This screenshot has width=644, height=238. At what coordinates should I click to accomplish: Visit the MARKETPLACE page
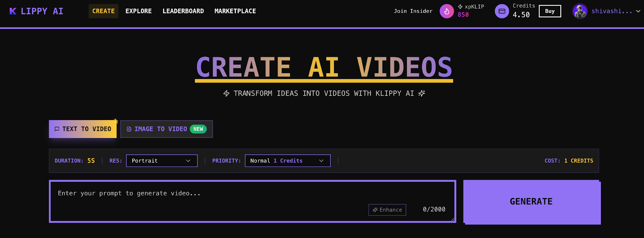pyautogui.click(x=235, y=11)
